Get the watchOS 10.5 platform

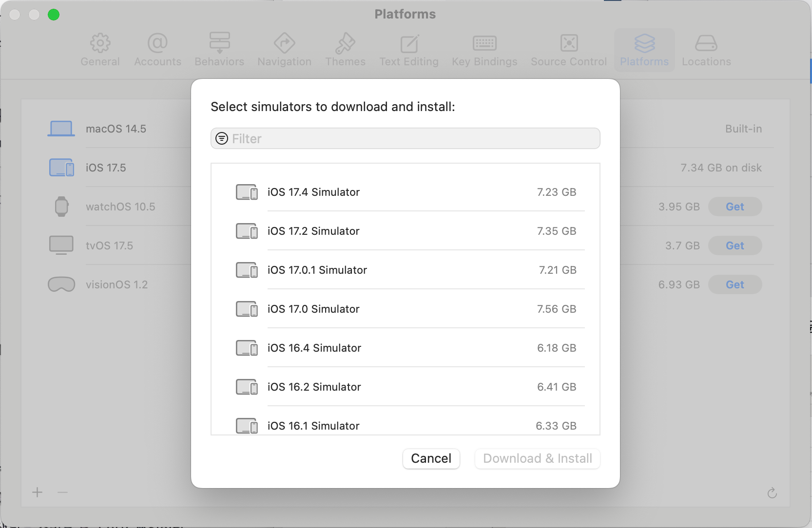coord(735,207)
